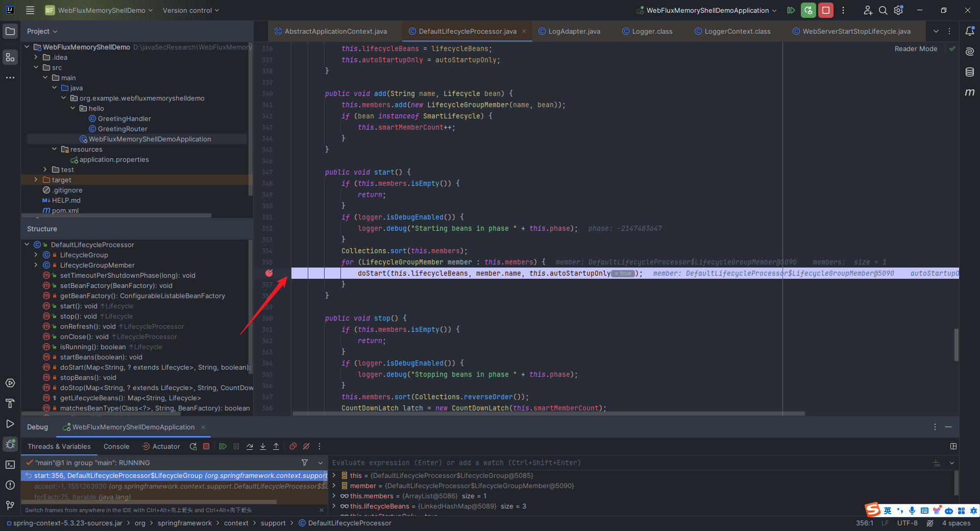Open the Project tool window folder icon

[x=10, y=31]
